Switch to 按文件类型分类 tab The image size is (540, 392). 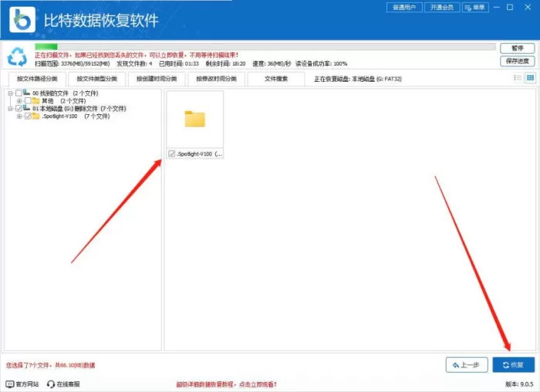click(96, 79)
